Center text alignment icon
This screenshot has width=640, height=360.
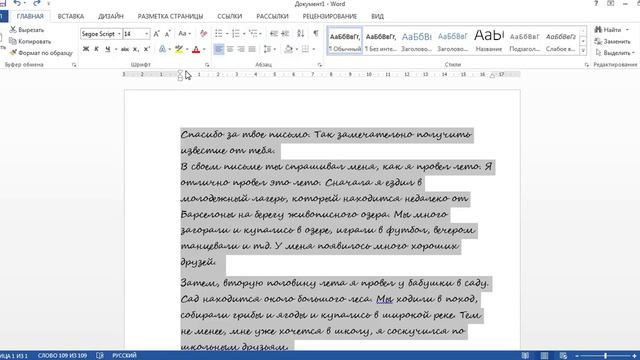[x=230, y=49]
